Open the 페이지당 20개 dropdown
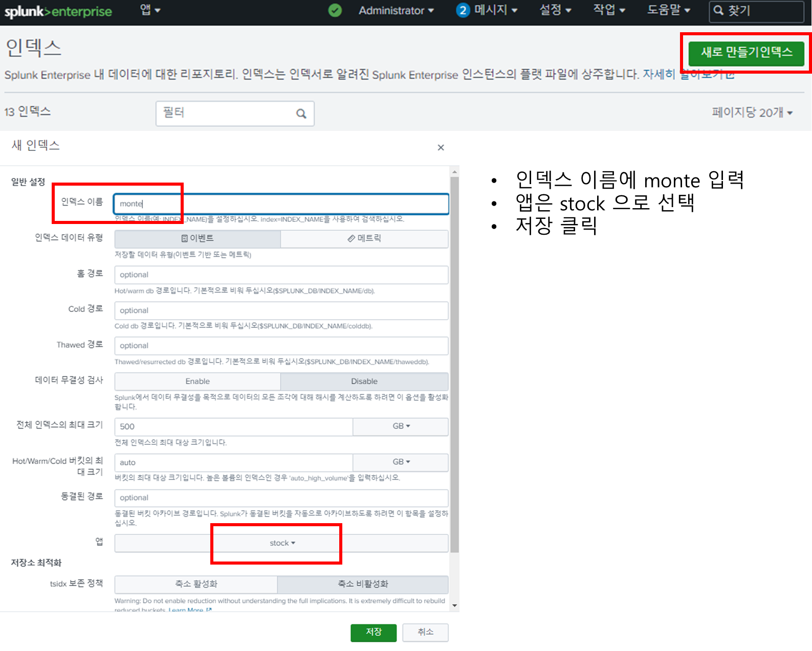 (x=752, y=113)
